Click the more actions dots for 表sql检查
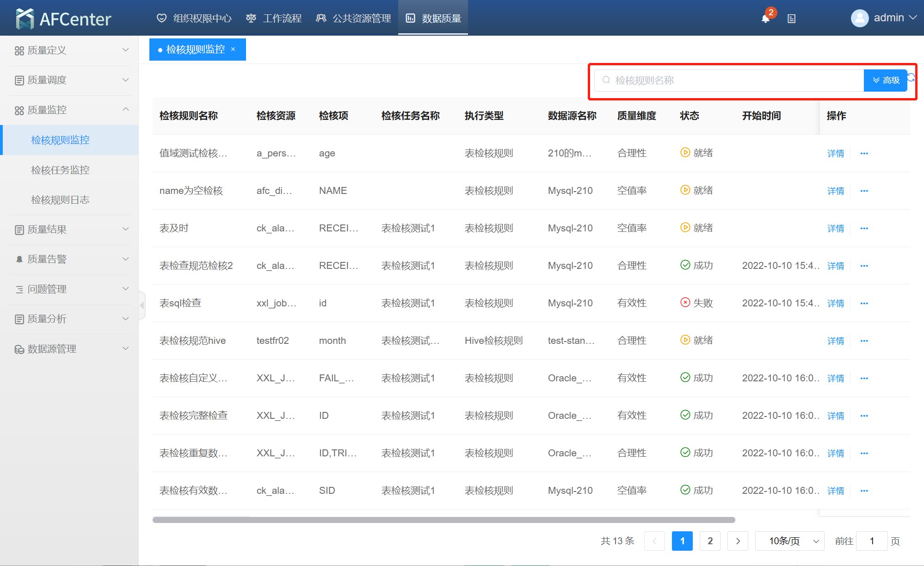Screen dimensions: 924x566 click(864, 303)
